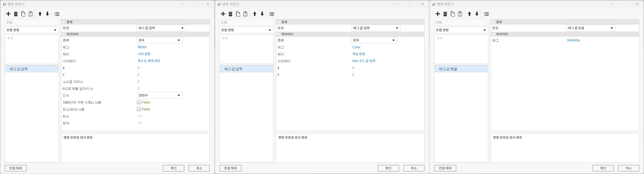The width and height of the screenshot is (644, 174).
Task: Click the checklist icon in the Width tag editor
Action: pyautogui.click(x=57, y=14)
